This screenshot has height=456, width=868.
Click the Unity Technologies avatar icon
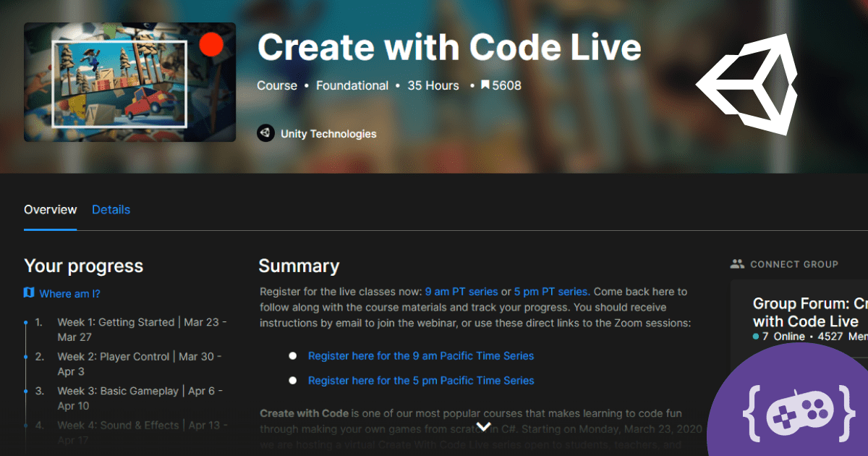pyautogui.click(x=266, y=133)
